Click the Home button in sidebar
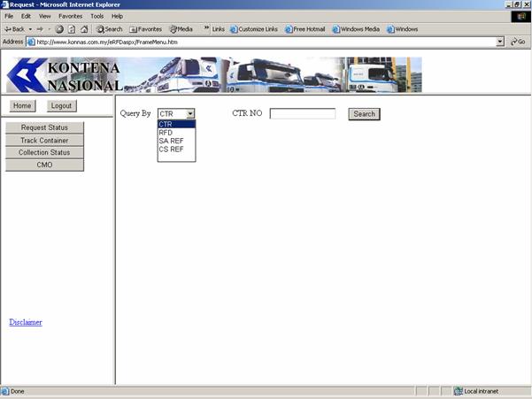Image resolution: width=532 pixels, height=399 pixels. (22, 106)
